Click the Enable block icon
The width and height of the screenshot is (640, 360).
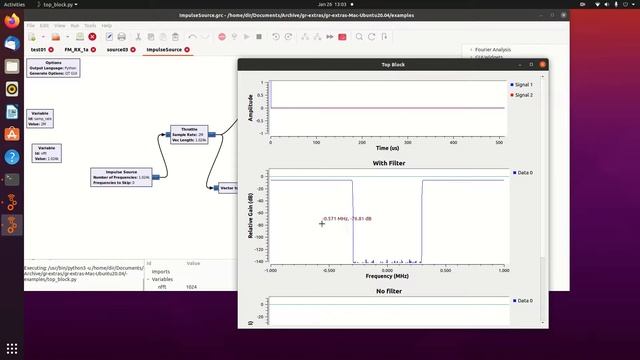point(305,37)
